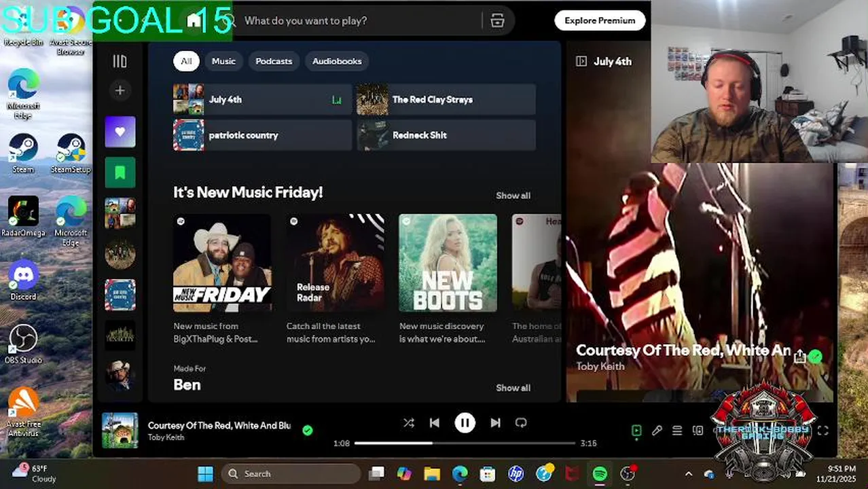The width and height of the screenshot is (868, 489).
Task: Click Show all next to Made For Ben
Action: [x=513, y=388]
